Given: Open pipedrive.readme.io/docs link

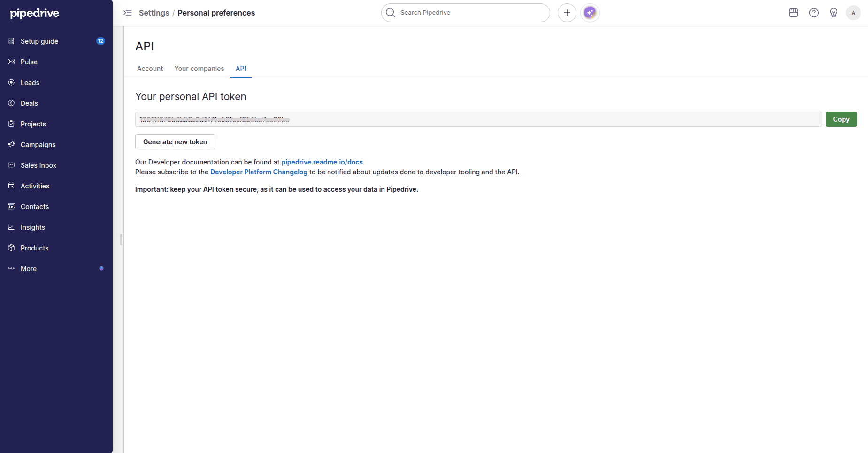Looking at the screenshot, I should tap(322, 162).
